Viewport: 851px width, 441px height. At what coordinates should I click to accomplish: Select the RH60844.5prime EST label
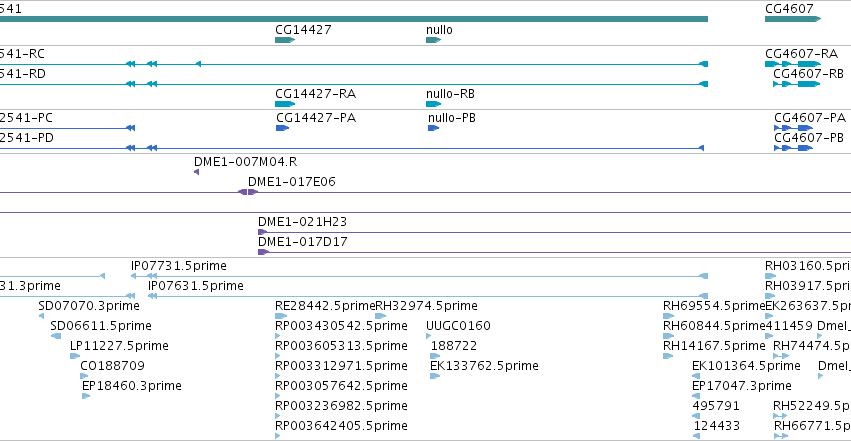pos(714,326)
